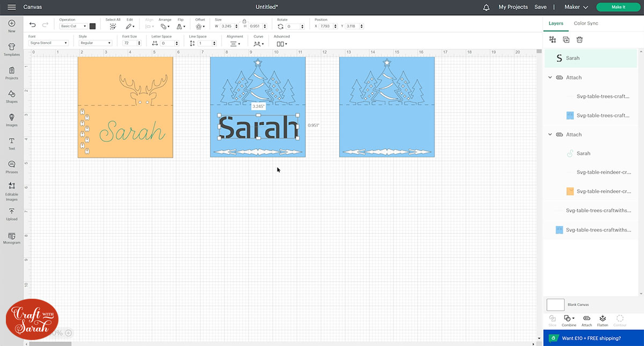
Task: Collapse the first Attach group
Action: [x=550, y=77]
